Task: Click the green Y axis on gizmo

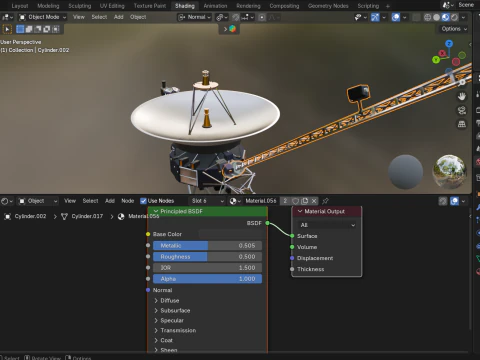Action: pyautogui.click(x=436, y=60)
